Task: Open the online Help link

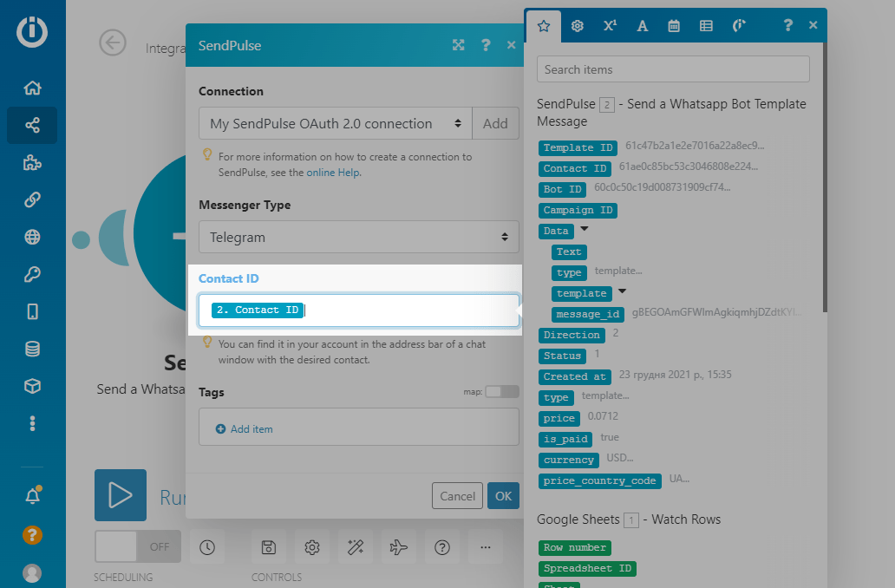Action: tap(333, 173)
